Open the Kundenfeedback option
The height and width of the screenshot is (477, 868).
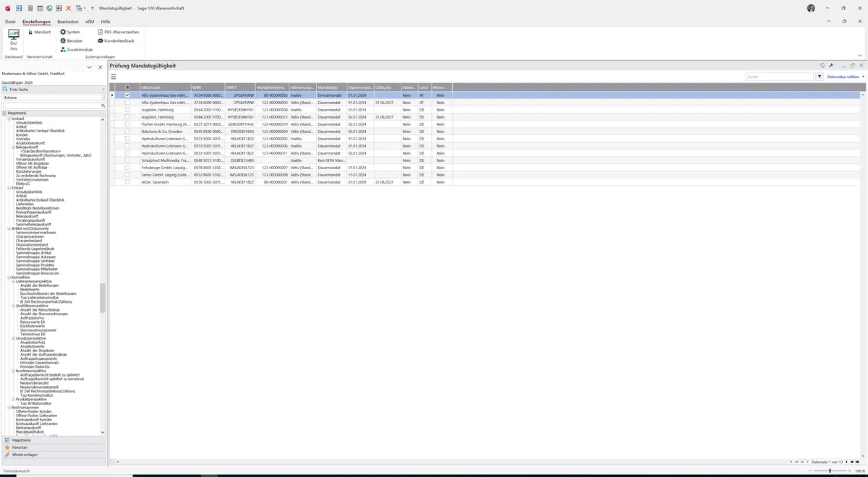click(x=116, y=40)
